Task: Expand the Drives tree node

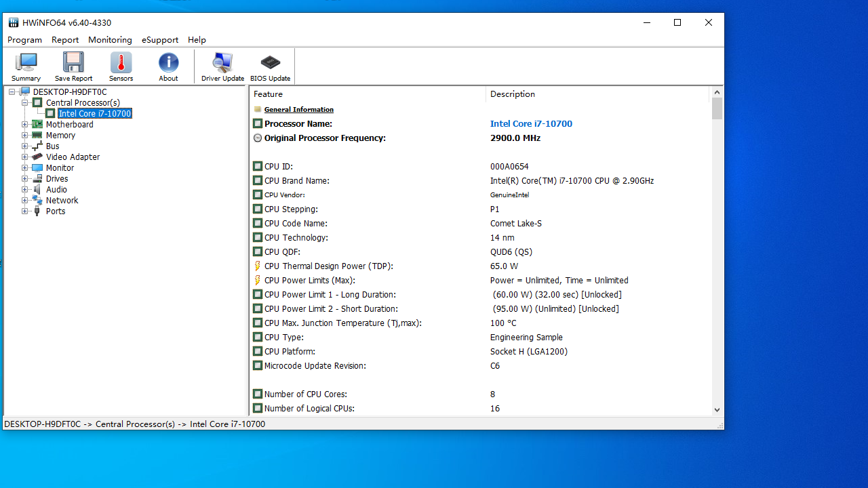Action: [25, 179]
